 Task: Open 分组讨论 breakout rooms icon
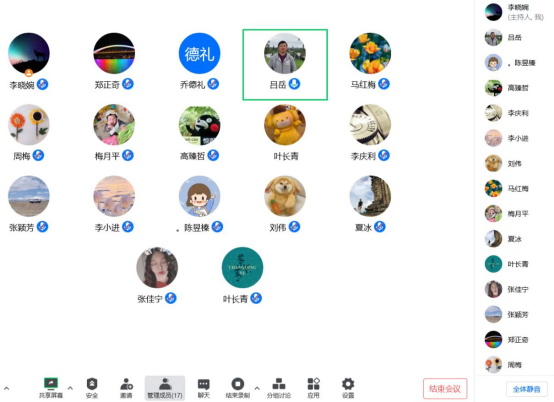click(x=279, y=388)
